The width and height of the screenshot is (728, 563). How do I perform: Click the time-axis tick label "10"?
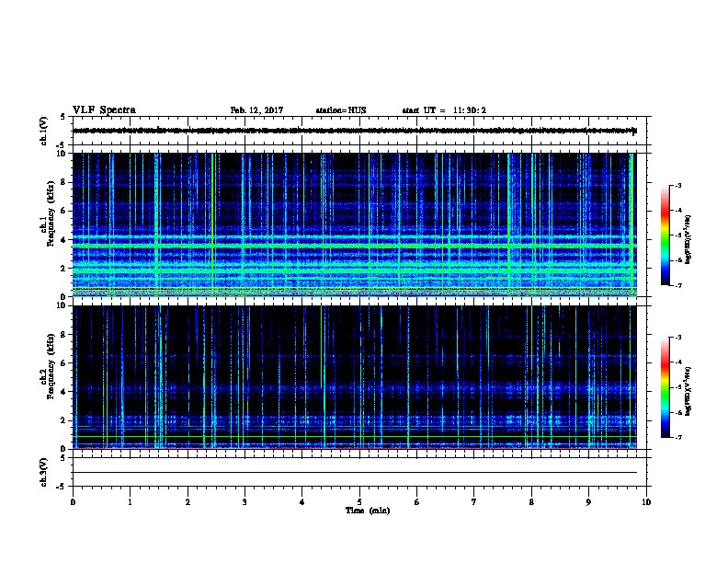(x=646, y=502)
